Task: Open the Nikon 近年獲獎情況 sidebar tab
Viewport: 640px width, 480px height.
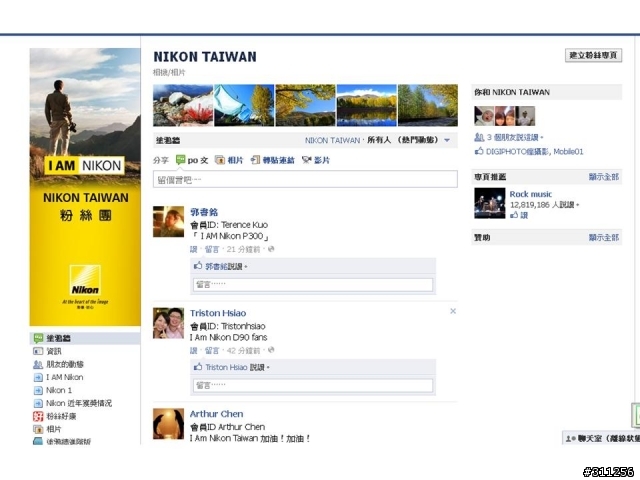Action: 78,403
